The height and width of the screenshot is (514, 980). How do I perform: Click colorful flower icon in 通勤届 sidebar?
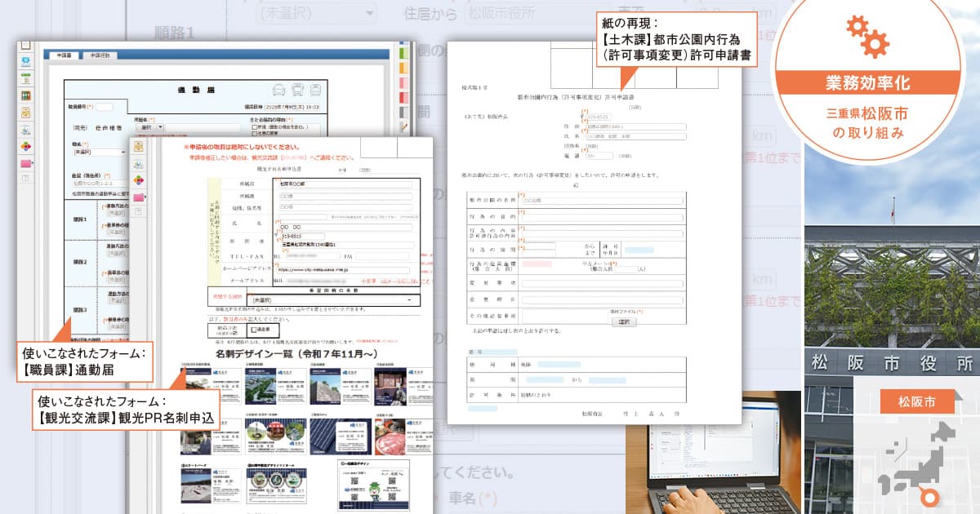26,147
